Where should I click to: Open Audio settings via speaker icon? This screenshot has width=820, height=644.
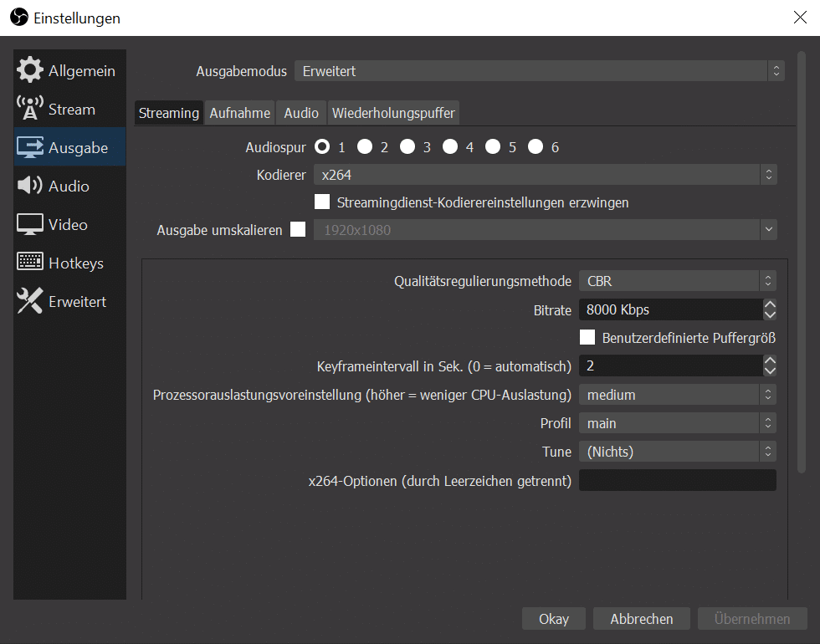(x=30, y=187)
